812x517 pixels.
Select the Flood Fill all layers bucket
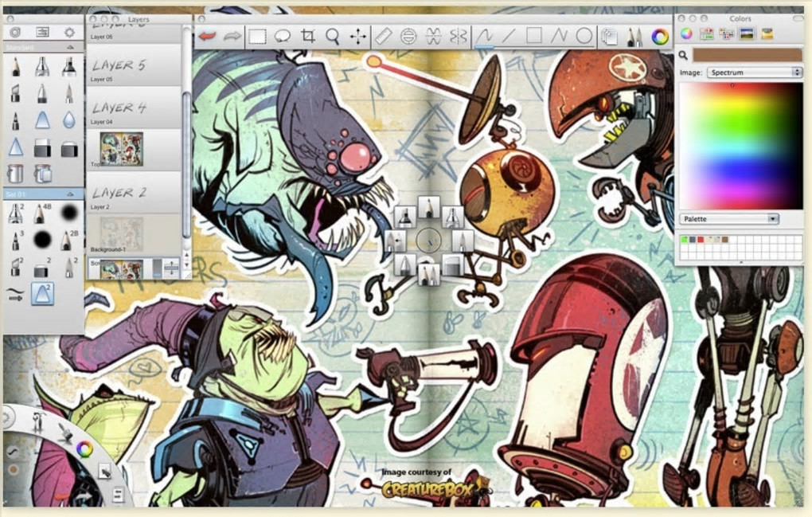click(x=42, y=174)
